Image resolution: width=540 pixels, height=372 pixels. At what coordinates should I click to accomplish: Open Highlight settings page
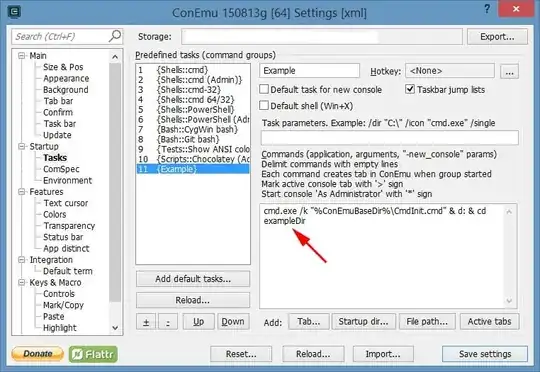[60, 328]
